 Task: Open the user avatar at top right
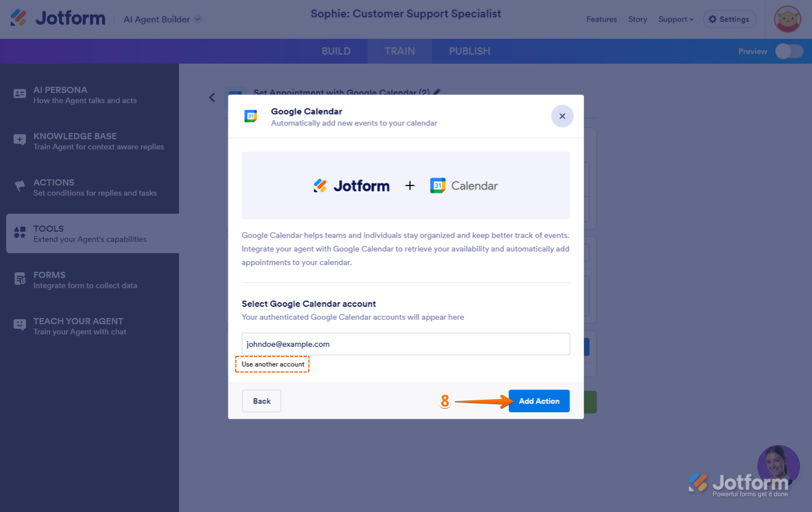pos(787,19)
